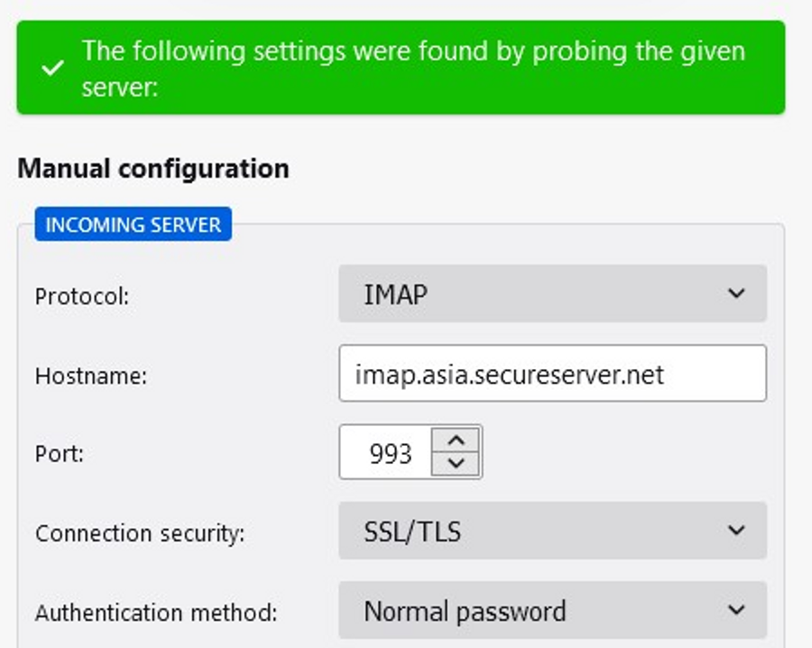Click the checkmark icon in the green banner
812x648 pixels.
tap(53, 68)
